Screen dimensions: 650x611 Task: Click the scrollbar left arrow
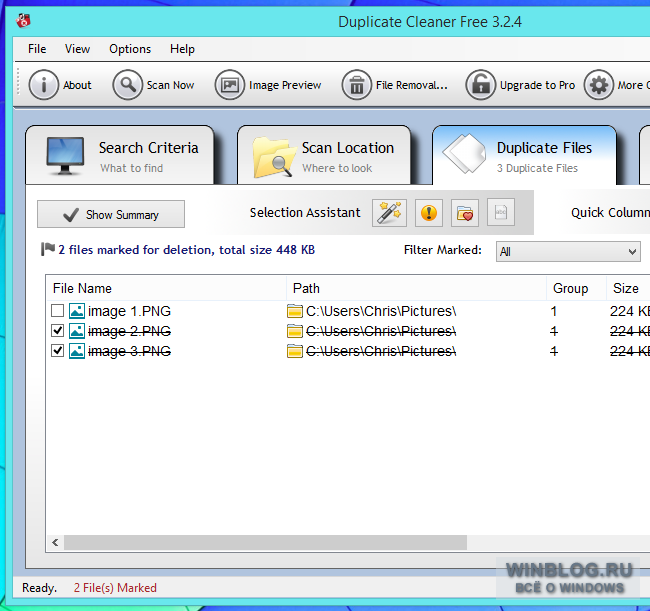[x=55, y=542]
